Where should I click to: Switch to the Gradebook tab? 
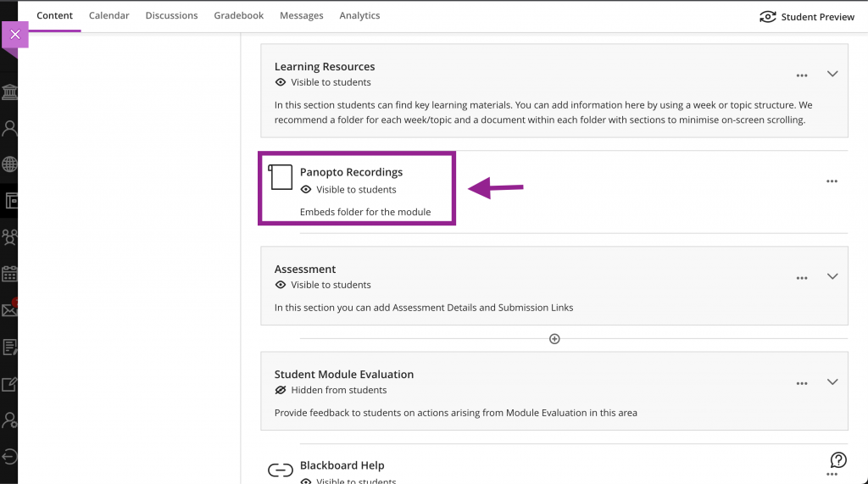(x=238, y=15)
